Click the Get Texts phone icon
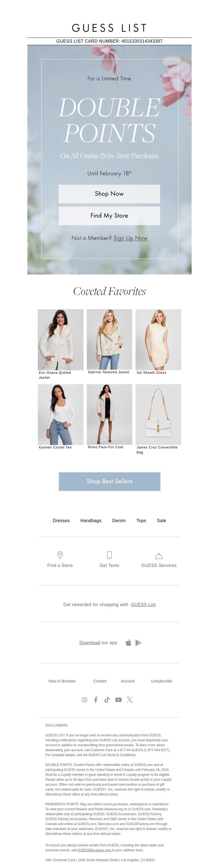This screenshot has height=868, width=219. [x=109, y=555]
